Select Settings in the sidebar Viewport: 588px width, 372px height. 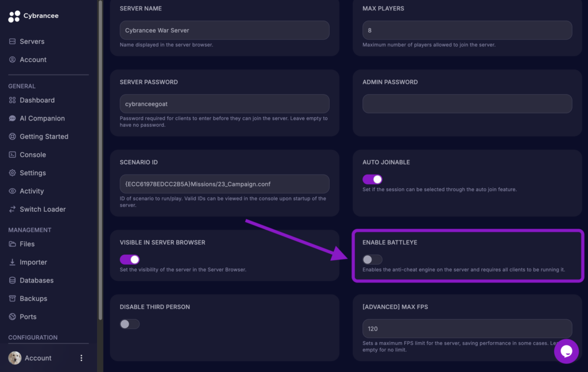point(33,173)
